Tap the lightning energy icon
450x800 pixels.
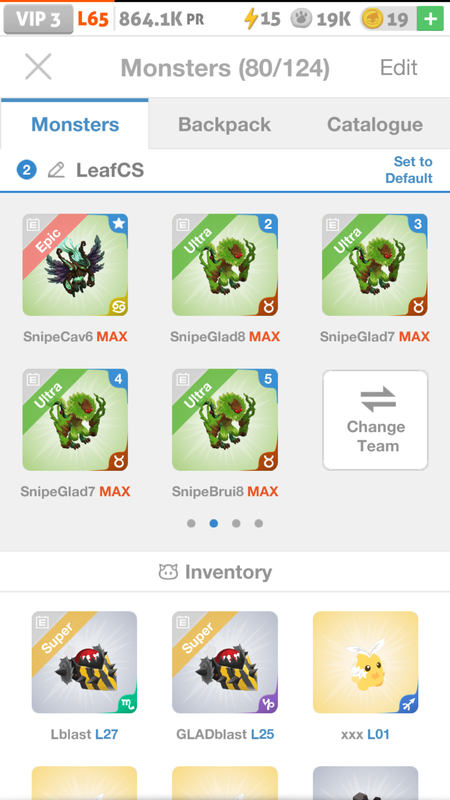coord(251,19)
